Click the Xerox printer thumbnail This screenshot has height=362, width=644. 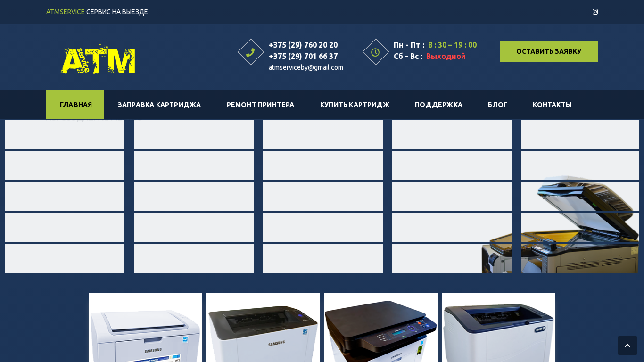tap(499, 328)
